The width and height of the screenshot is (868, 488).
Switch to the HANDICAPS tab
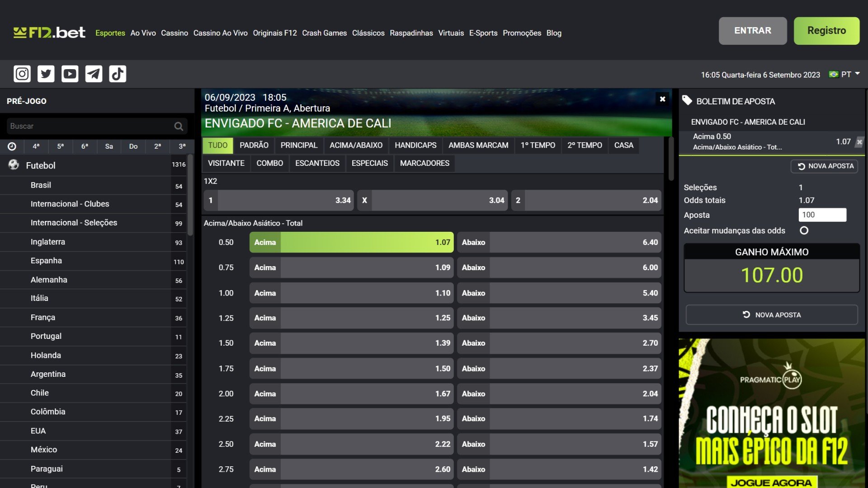[x=415, y=145]
